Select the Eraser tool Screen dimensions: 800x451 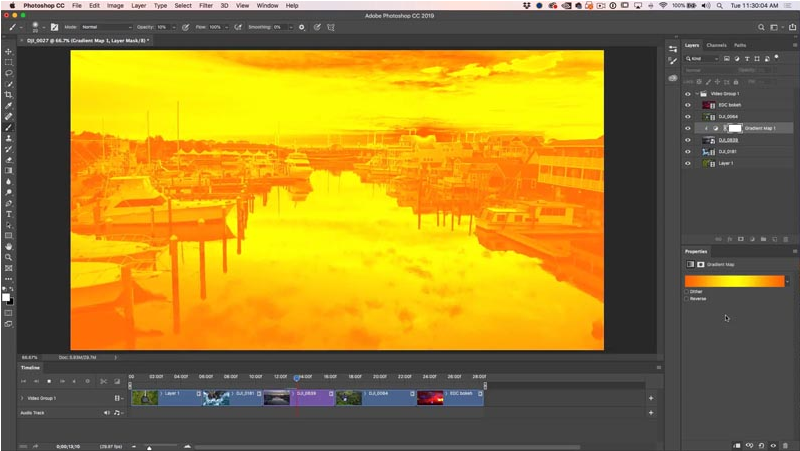point(9,160)
